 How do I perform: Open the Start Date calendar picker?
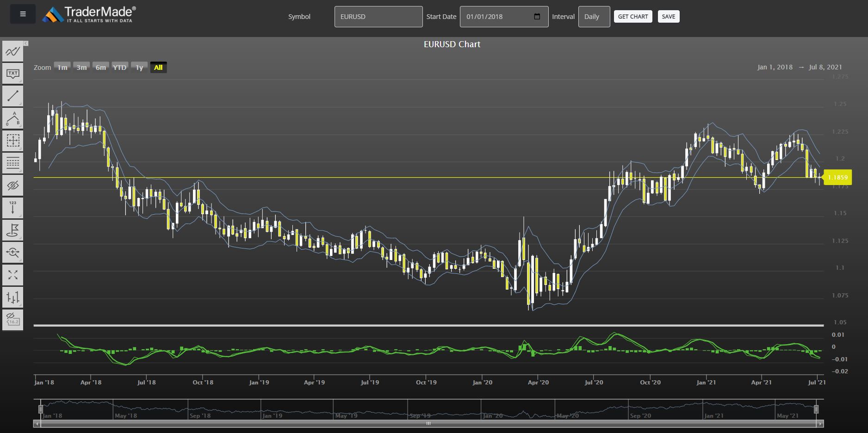tap(536, 16)
